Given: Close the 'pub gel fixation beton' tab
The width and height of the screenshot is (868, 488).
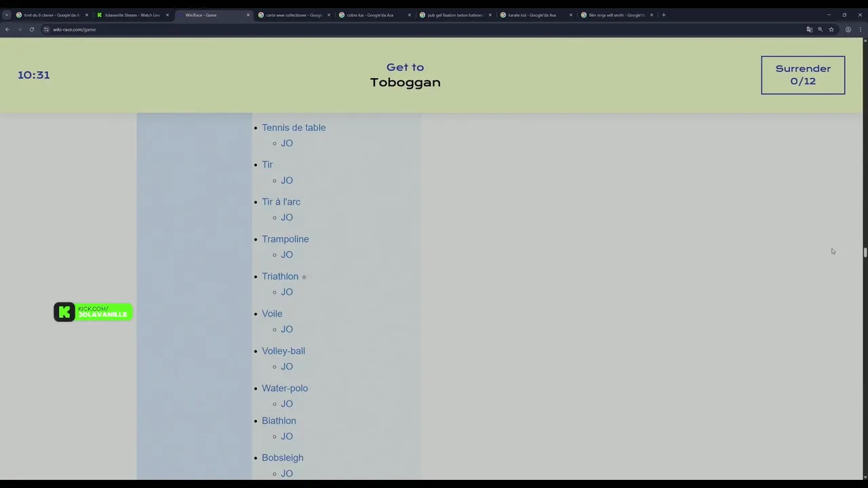Looking at the screenshot, I should coord(490,15).
